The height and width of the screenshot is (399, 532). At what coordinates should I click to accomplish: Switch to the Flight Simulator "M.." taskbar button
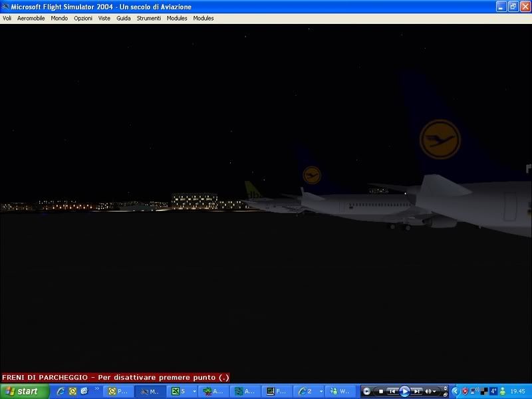(x=150, y=392)
